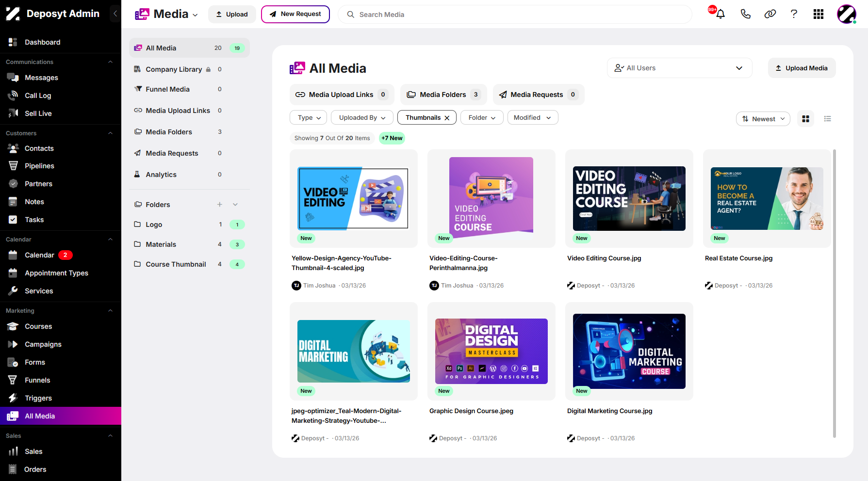The height and width of the screenshot is (481, 868).
Task: Open the Graphic Design Course thumbnail
Action: click(491, 351)
